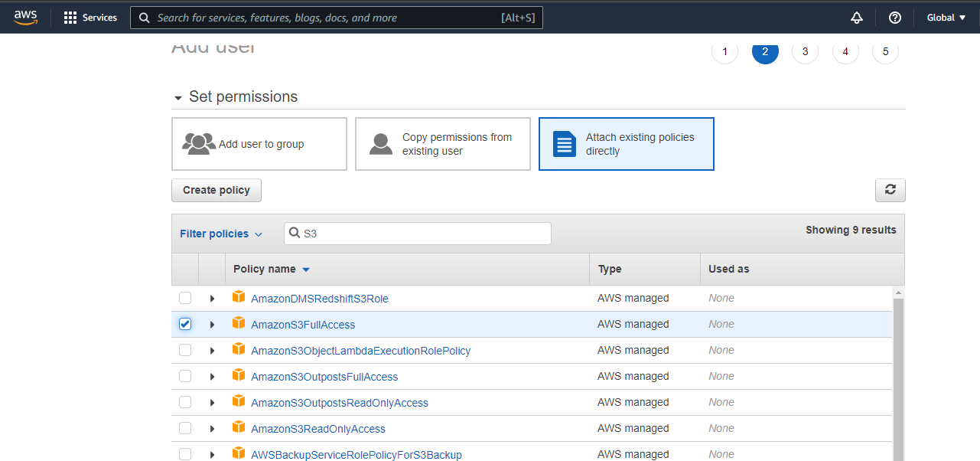The image size is (980, 461).
Task: Click the single user silhouette icon
Action: click(x=381, y=143)
